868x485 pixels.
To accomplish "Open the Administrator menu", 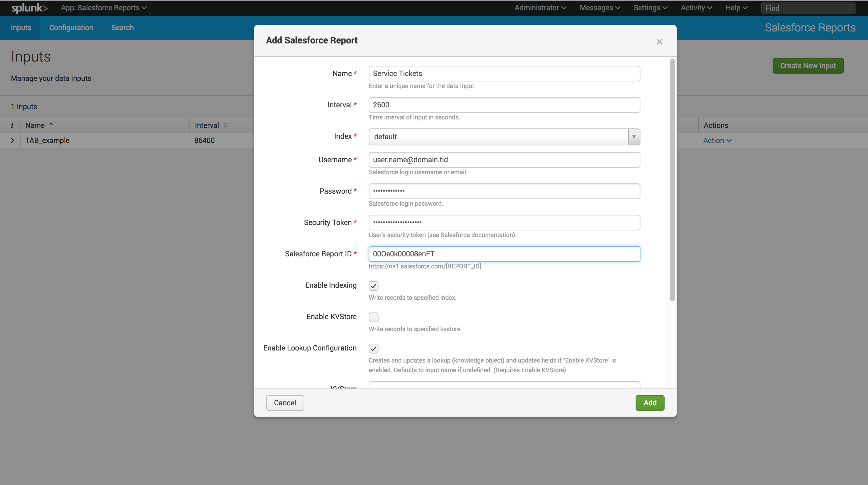I will pos(540,8).
